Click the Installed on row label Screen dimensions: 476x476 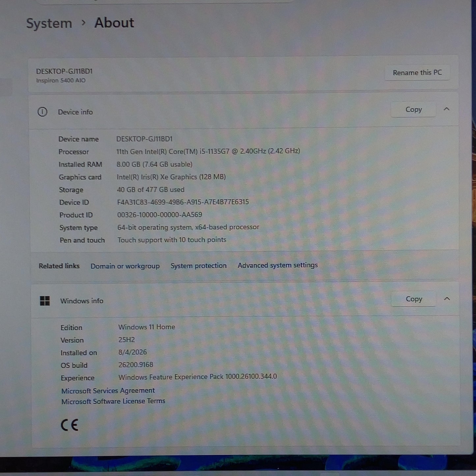[79, 353]
